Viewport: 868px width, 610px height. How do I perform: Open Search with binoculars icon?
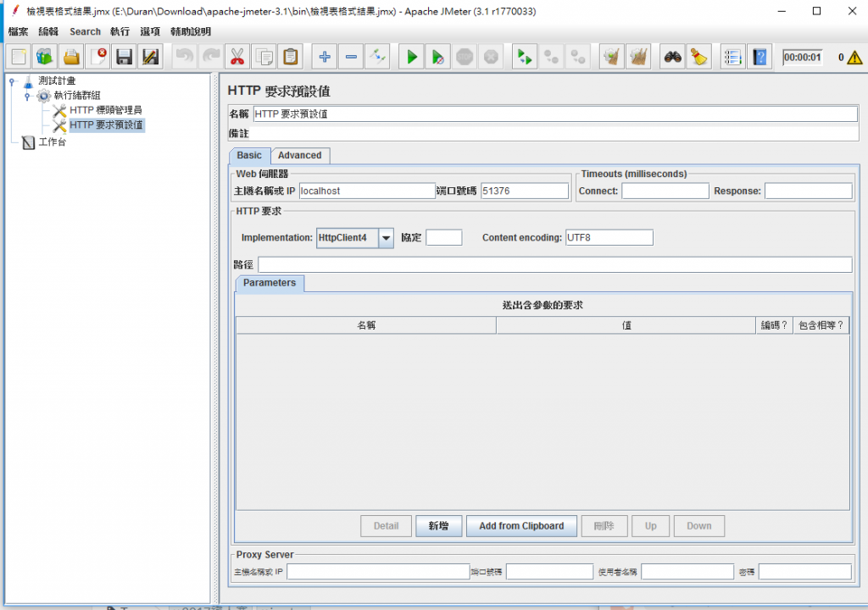(672, 57)
